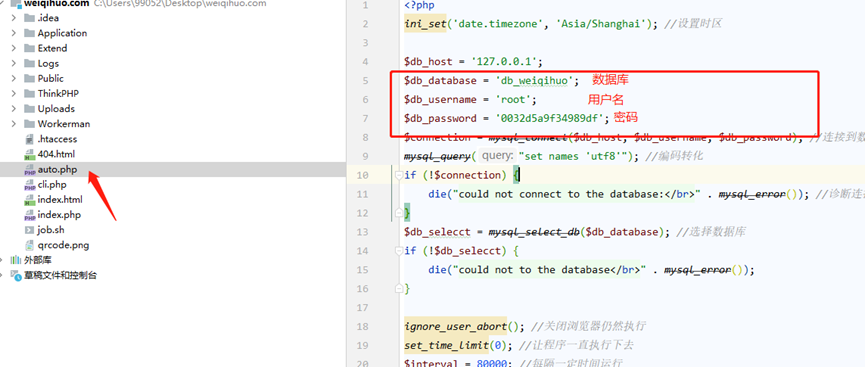Screen dimensions: 865x367
Task: Click the ignore_user_abort function call
Action: tap(455, 326)
